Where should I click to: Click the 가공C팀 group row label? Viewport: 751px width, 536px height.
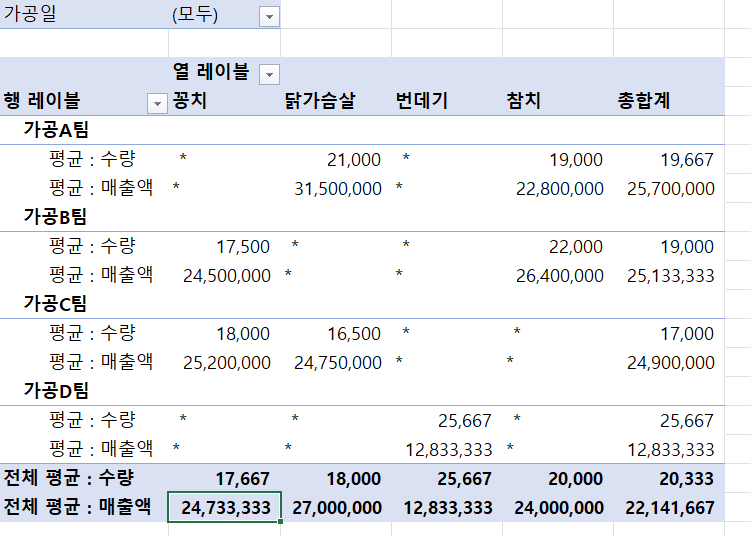pyautogui.click(x=56, y=304)
